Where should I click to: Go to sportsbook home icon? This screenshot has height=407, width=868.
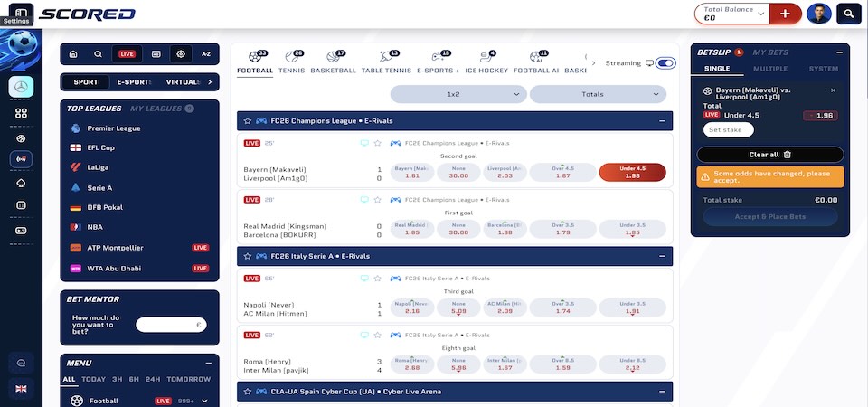[x=73, y=54]
